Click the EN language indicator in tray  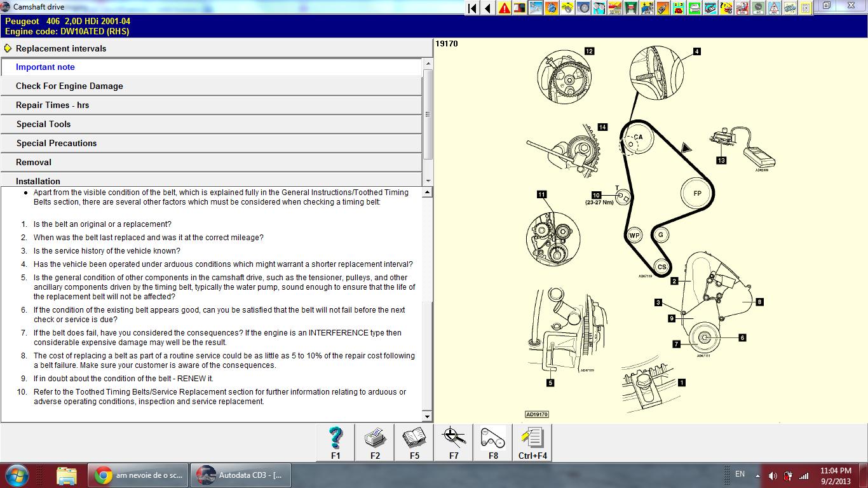[740, 474]
